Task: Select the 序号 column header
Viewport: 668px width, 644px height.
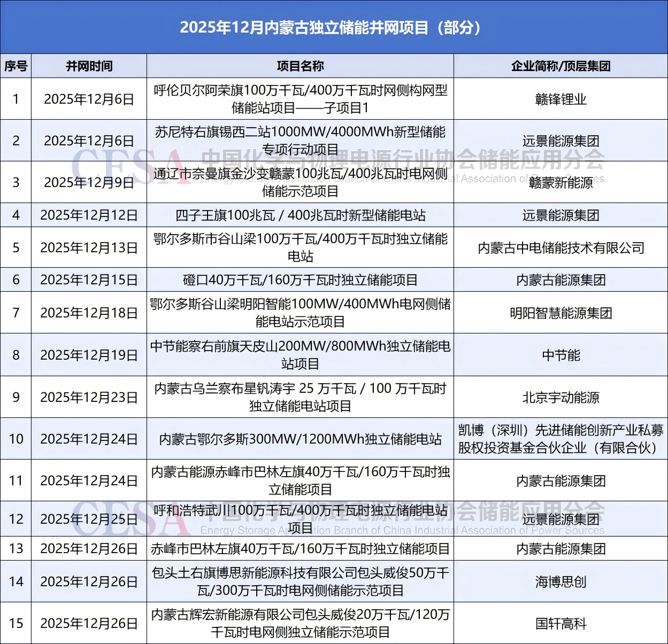Action: coord(16,66)
